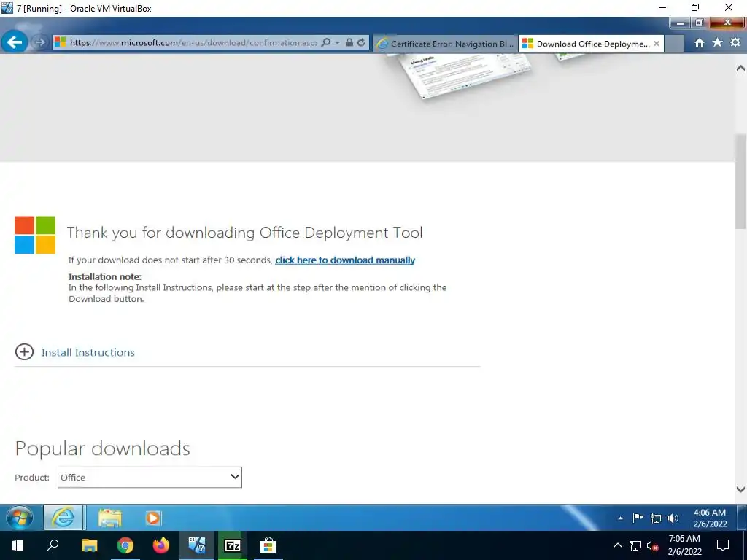This screenshot has width=747, height=560.
Task: Click the VirtualBox VM icon in host taskbar
Action: 197,545
